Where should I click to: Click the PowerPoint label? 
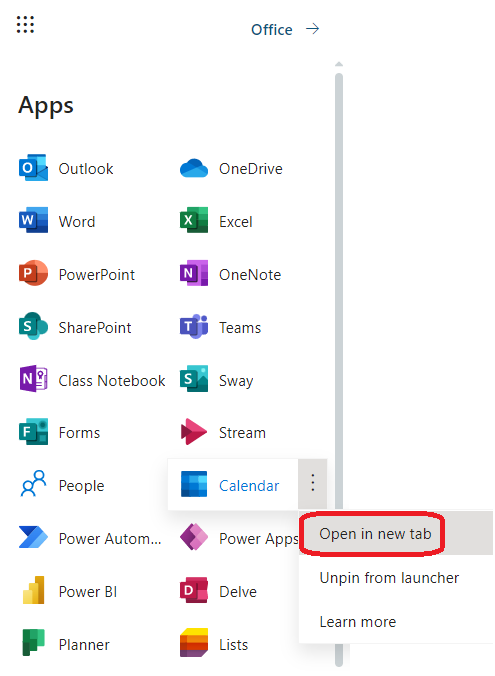click(x=97, y=275)
